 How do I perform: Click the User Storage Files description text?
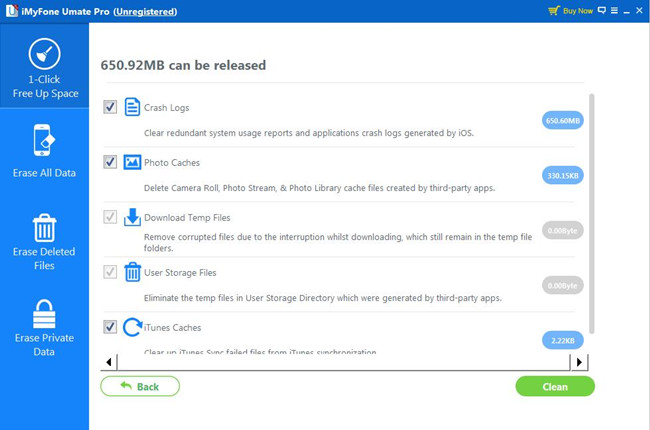323,298
